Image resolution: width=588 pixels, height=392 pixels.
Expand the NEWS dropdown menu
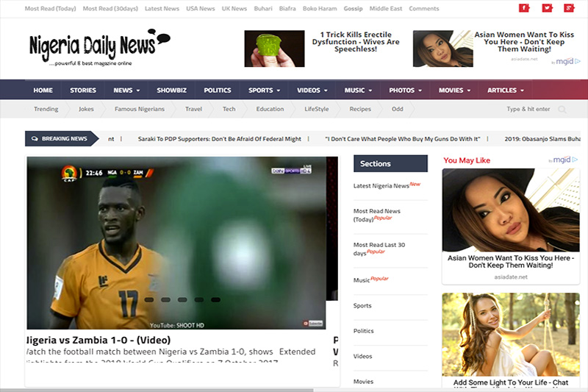[x=126, y=90]
